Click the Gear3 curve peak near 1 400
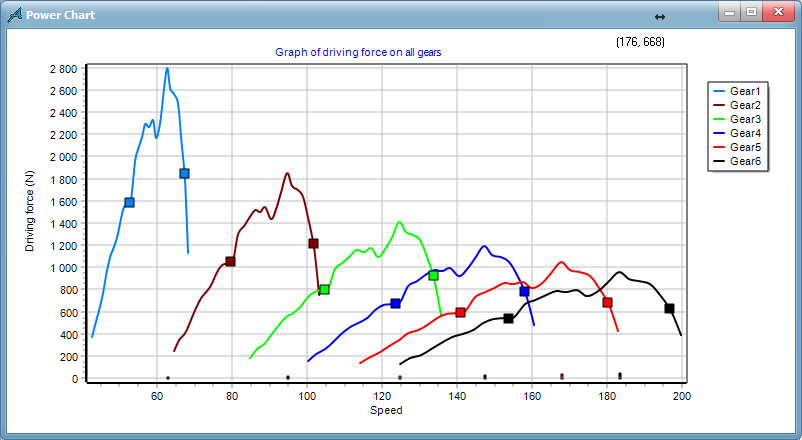This screenshot has width=802, height=440. [399, 222]
